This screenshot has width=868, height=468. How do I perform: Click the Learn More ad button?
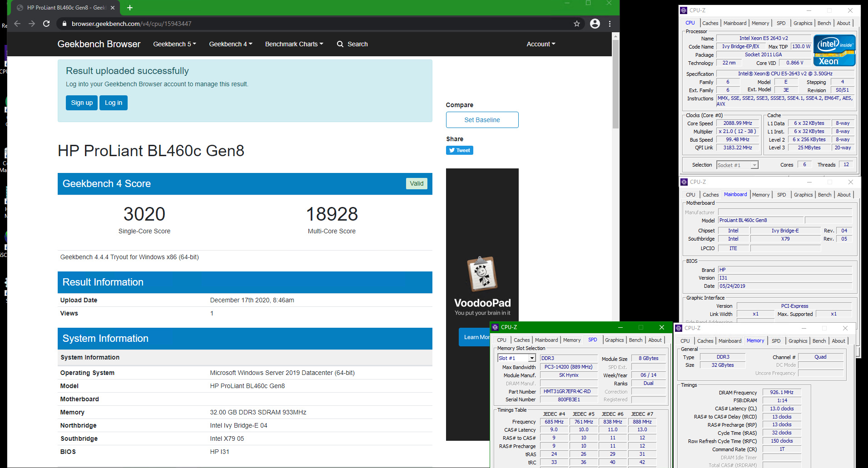point(475,337)
